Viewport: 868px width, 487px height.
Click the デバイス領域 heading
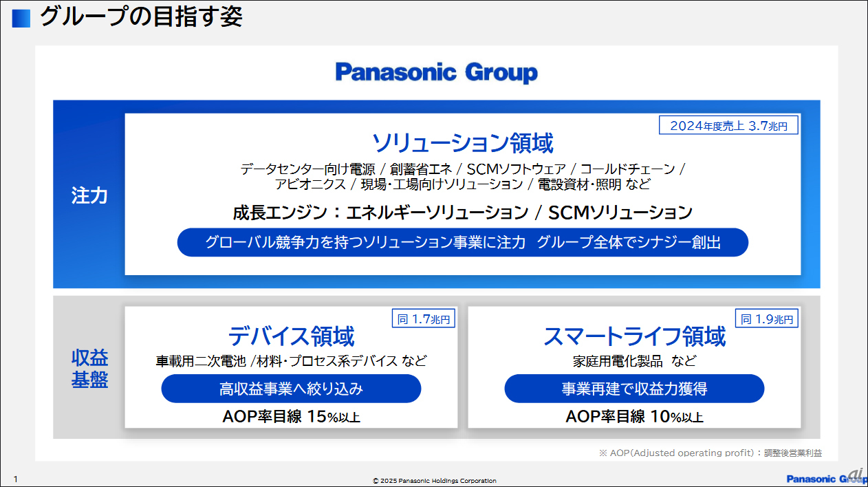292,336
